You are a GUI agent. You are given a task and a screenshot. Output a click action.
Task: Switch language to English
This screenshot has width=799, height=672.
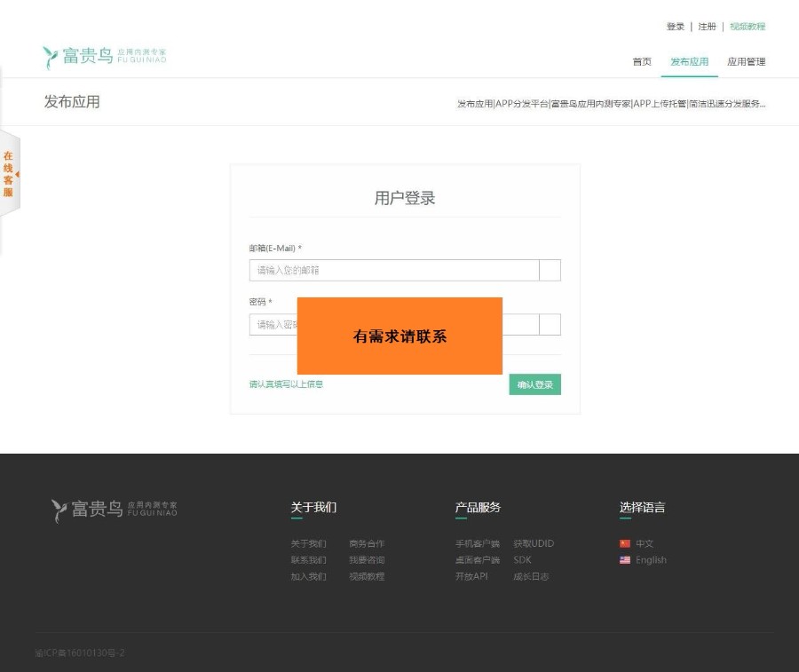[651, 560]
